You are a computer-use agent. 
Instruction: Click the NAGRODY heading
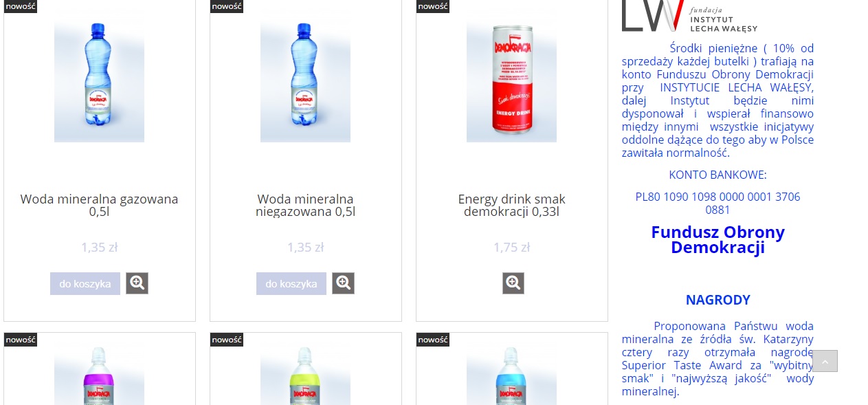tap(717, 300)
